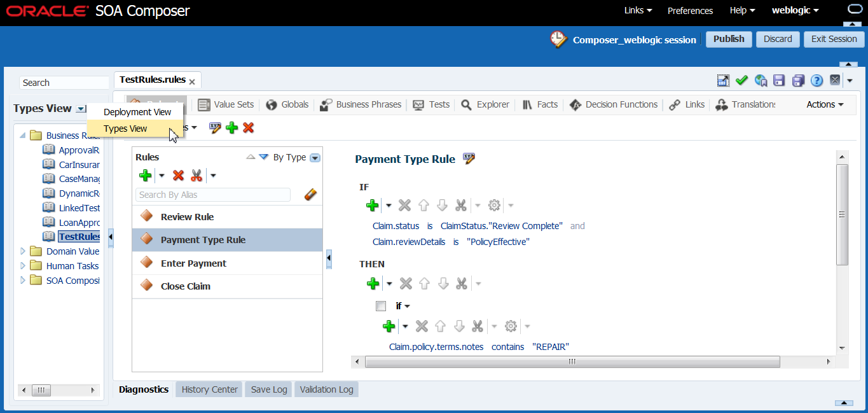Select Deployment View menu item
This screenshot has height=413, width=868.
137,112
